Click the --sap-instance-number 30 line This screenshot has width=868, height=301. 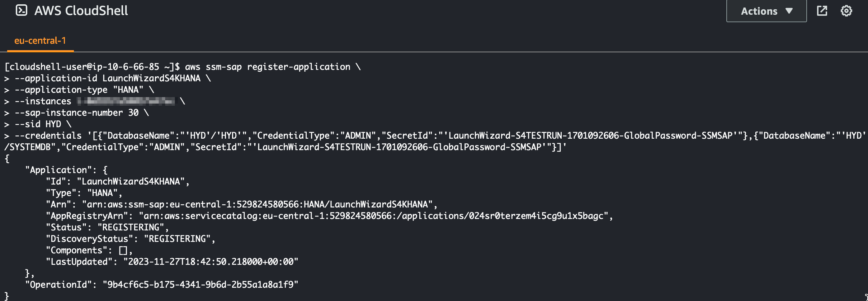pos(76,113)
